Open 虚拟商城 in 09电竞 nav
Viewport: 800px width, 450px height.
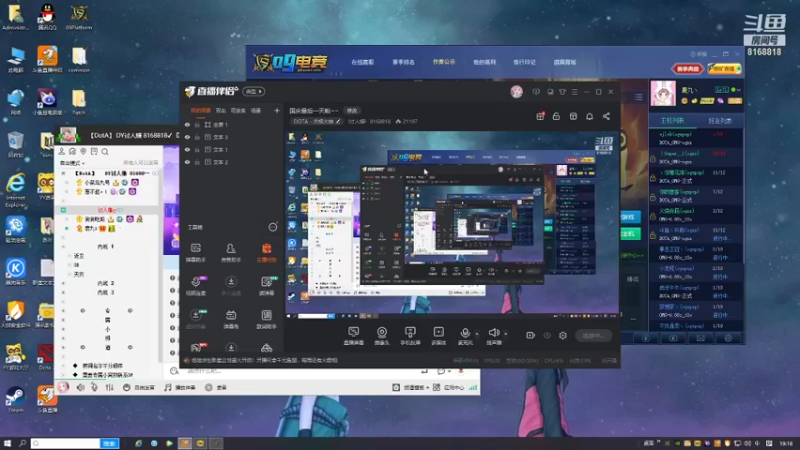coord(565,62)
